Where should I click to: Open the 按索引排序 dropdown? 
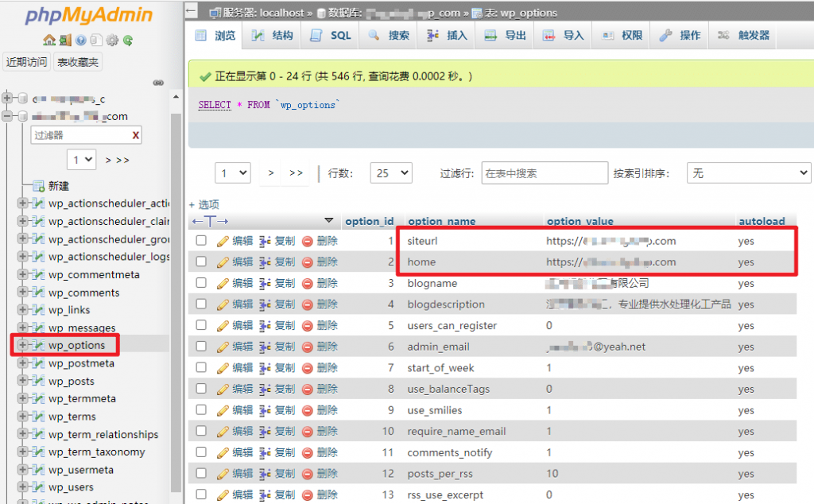pos(747,173)
